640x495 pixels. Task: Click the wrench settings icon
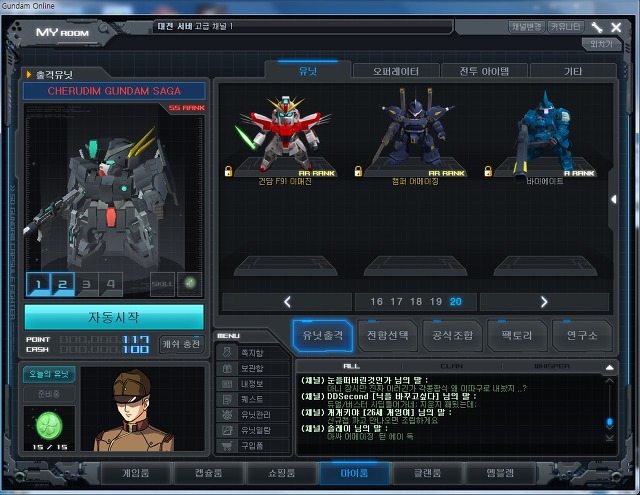coord(597,27)
